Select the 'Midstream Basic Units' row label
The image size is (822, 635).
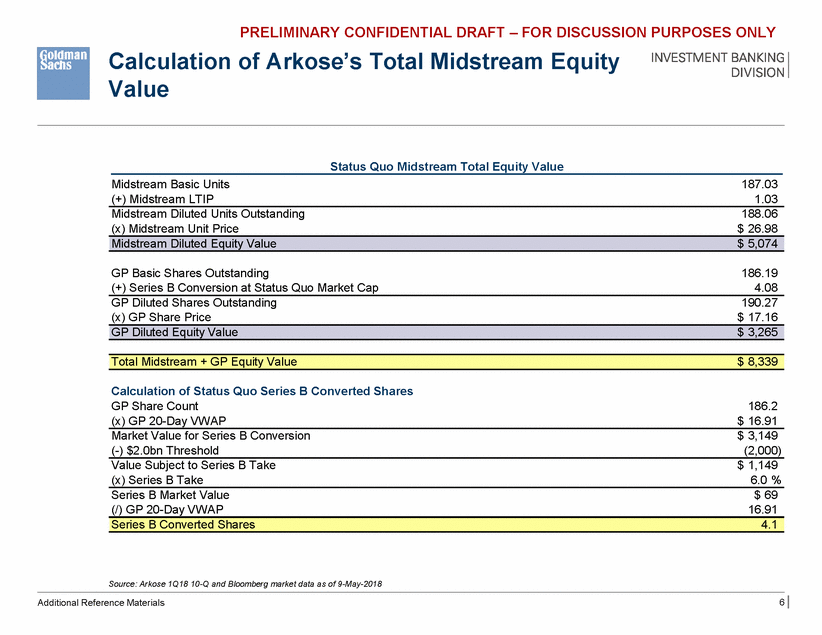[170, 184]
